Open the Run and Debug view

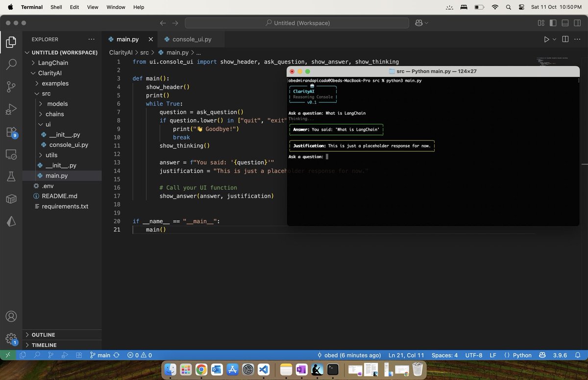click(11, 109)
